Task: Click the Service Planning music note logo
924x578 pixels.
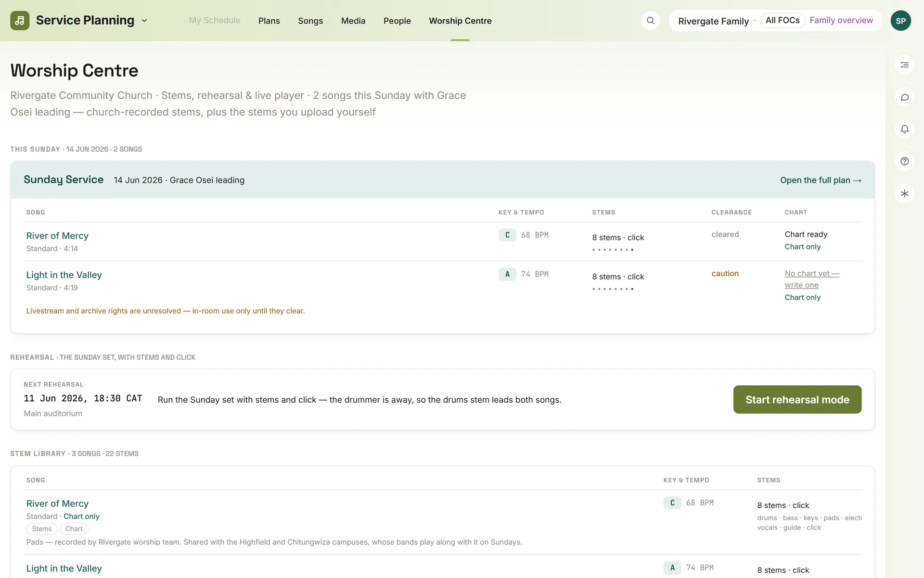Action: tap(20, 21)
